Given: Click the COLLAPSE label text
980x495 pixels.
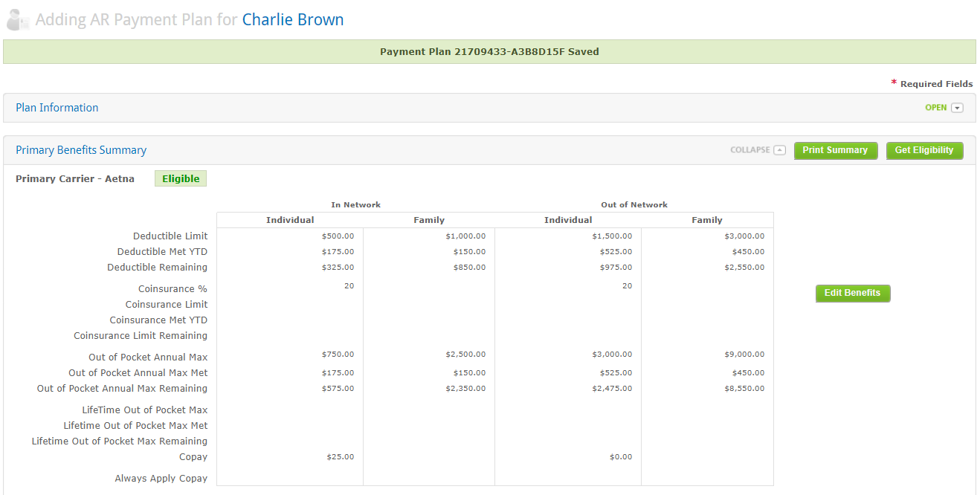Looking at the screenshot, I should point(749,150).
